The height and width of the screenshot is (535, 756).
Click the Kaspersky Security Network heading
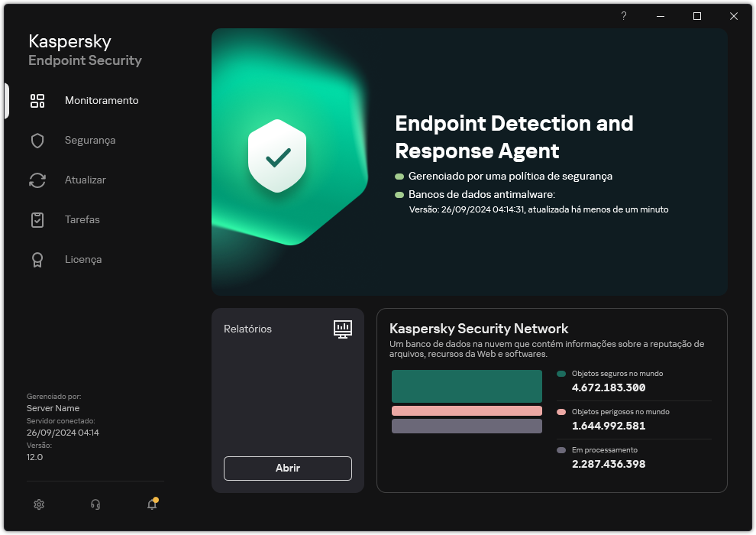click(479, 329)
